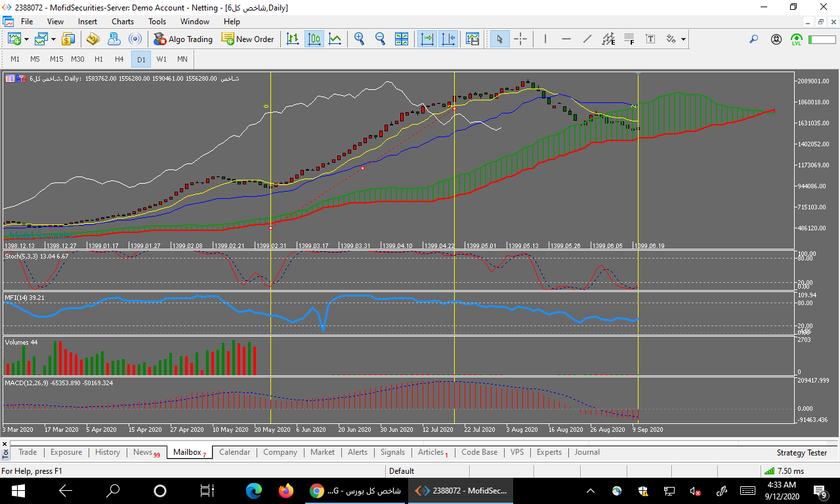Select the H4 timeframe

click(x=119, y=59)
